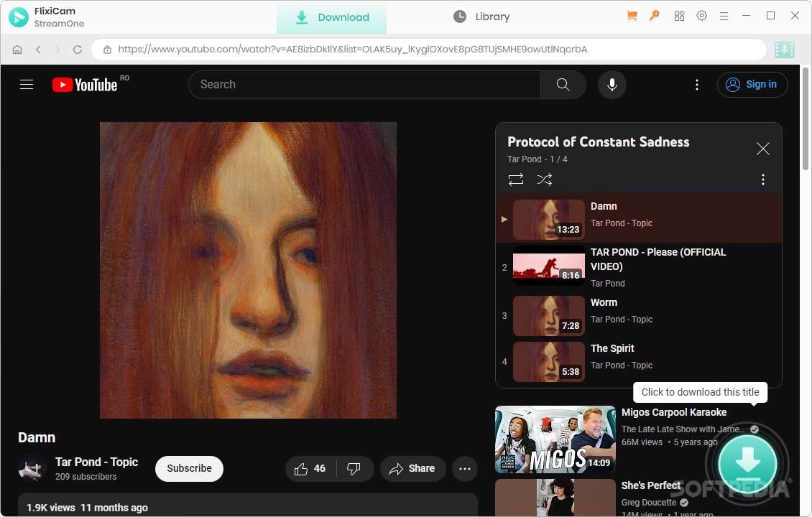Open the Migos Carpool Karaoke title
812x517 pixels.
coord(674,412)
